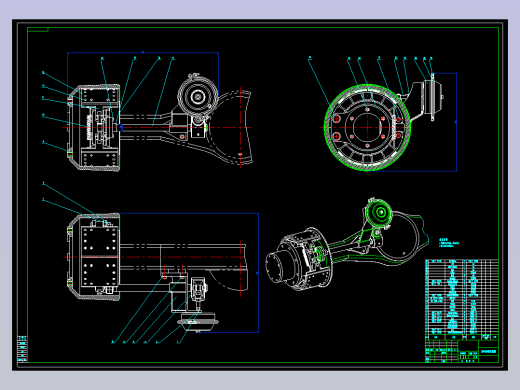Viewport: 520px width, 390px height.
Task: Click the revision strip on left border
Action: (22, 349)
